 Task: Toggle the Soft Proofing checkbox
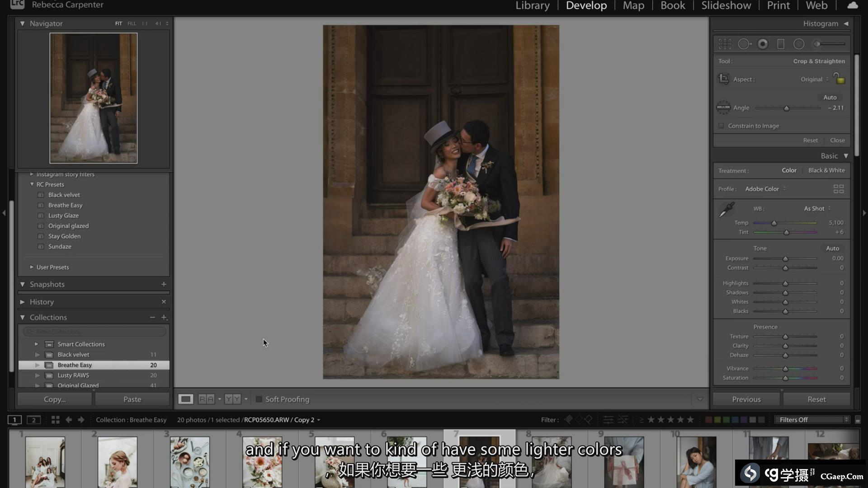pos(259,399)
